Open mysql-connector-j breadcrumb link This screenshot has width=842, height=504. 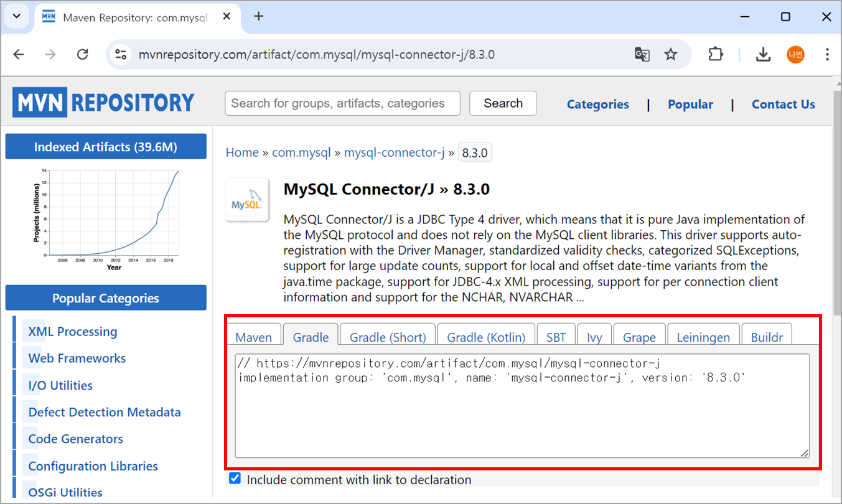(x=394, y=152)
